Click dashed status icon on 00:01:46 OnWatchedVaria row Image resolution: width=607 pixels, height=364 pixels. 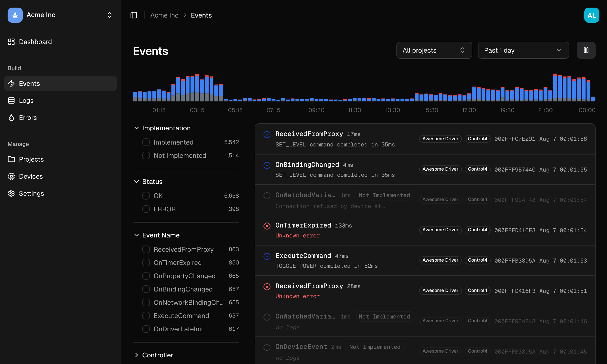pos(267,317)
